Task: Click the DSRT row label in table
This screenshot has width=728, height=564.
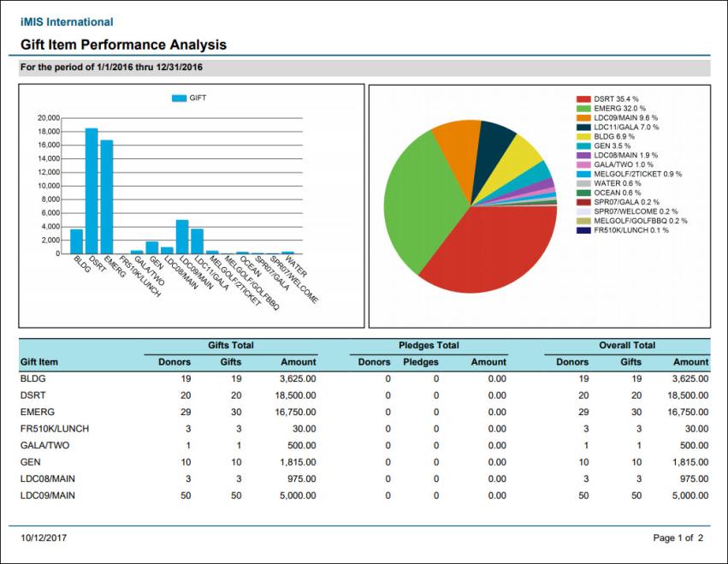Action: tap(33, 395)
